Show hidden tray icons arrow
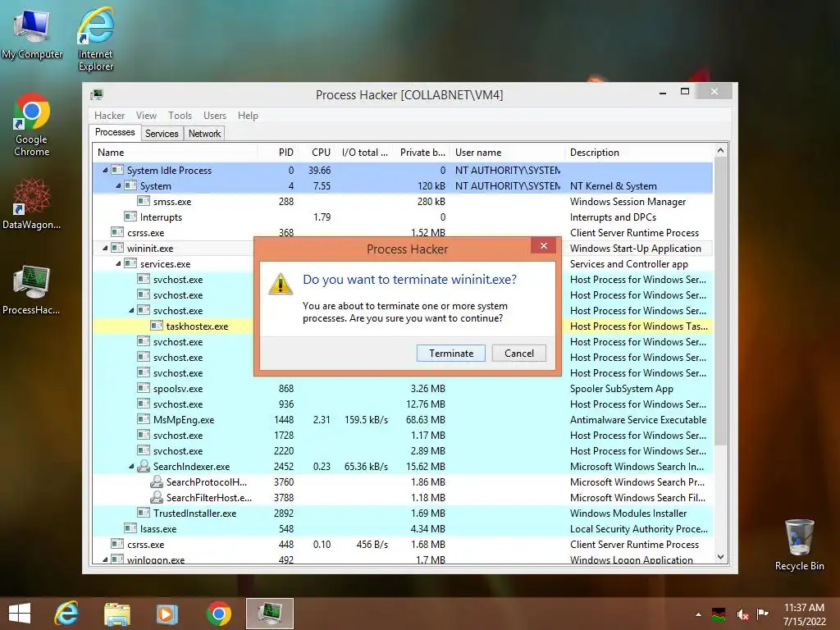840x630 pixels. tap(698, 614)
